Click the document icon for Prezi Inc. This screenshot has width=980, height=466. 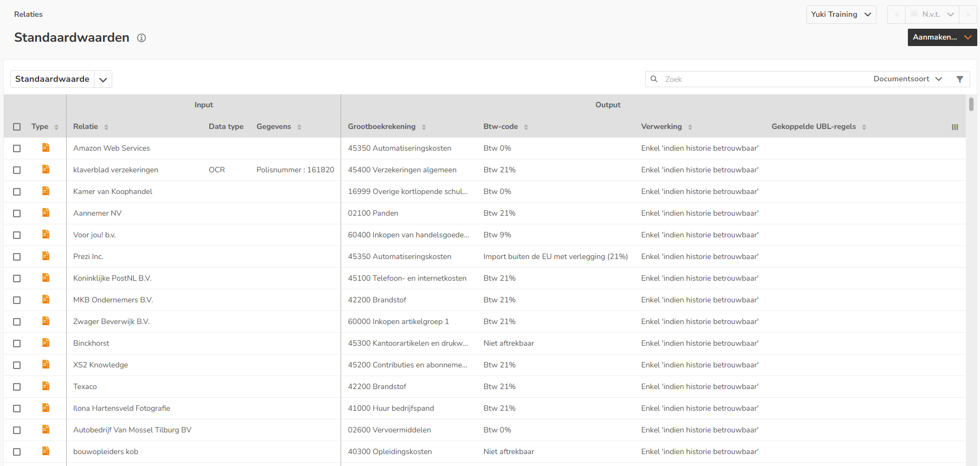pyautogui.click(x=46, y=256)
